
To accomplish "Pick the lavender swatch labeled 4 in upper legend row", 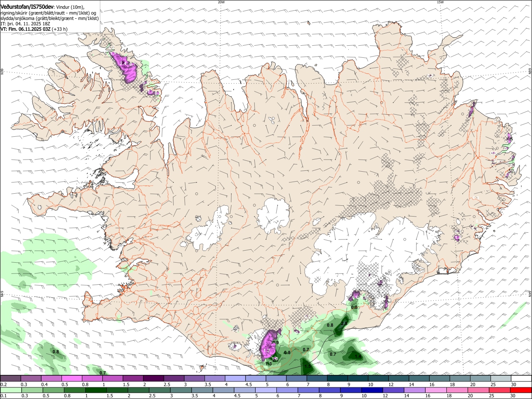I will [235, 379].
